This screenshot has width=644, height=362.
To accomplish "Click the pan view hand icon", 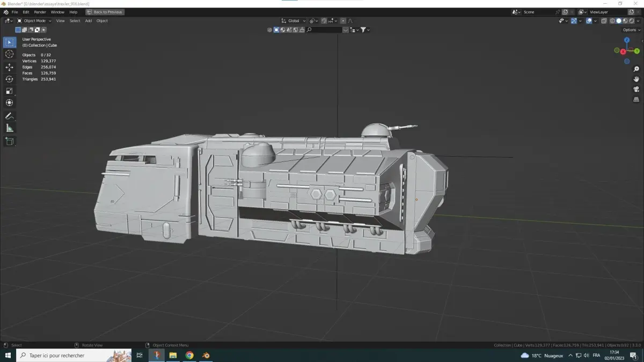I will (636, 79).
